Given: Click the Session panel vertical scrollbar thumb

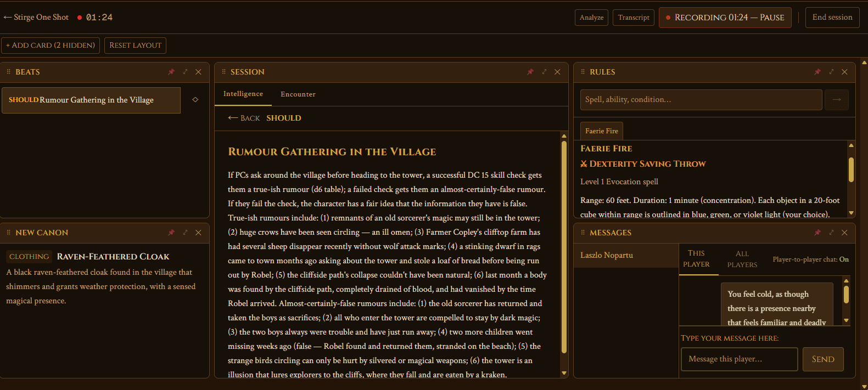Looking at the screenshot, I should [564, 247].
